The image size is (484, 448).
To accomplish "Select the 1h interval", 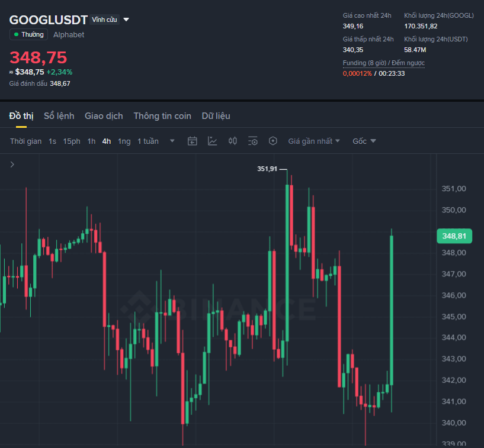I will click(x=91, y=141).
